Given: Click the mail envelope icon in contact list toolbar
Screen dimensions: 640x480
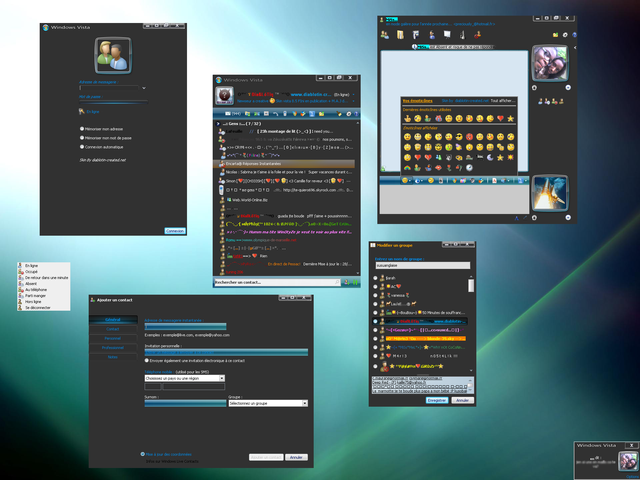Looking at the screenshot, I should (x=228, y=114).
